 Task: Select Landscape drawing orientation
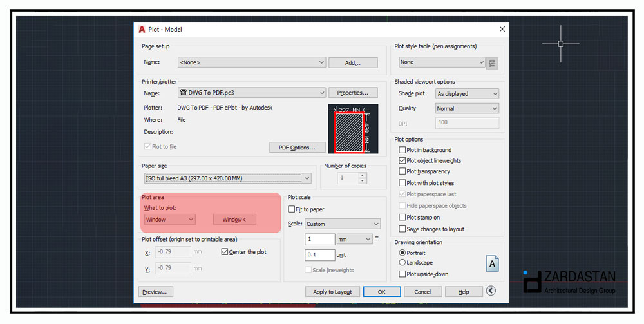[402, 262]
